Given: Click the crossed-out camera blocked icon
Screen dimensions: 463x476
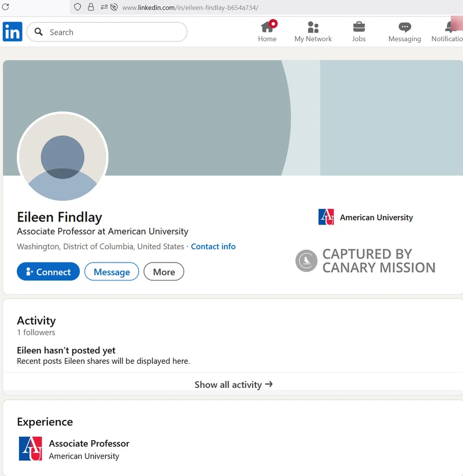Looking at the screenshot, I should (x=114, y=7).
